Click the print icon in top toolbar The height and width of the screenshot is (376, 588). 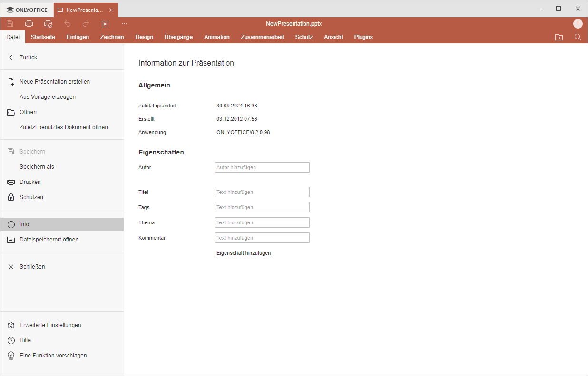29,24
